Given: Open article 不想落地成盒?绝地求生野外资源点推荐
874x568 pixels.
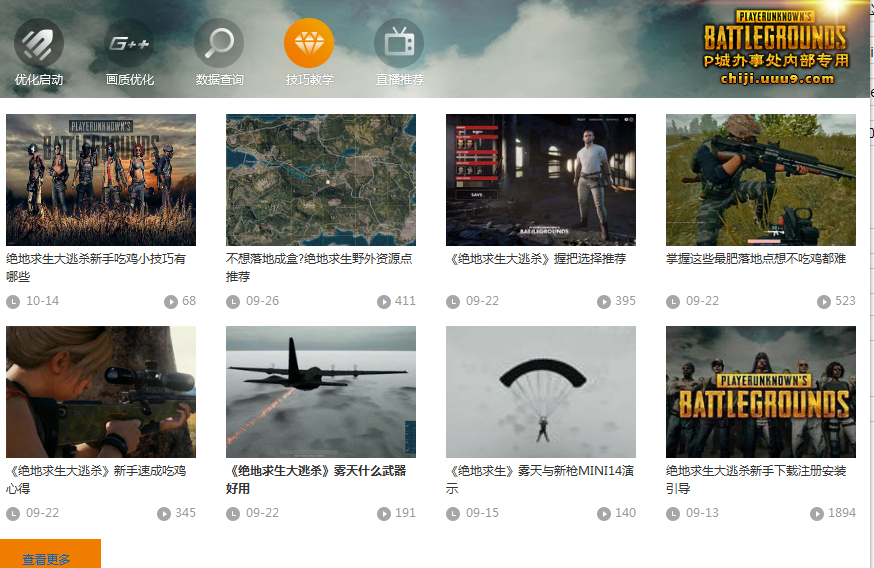Looking at the screenshot, I should (x=319, y=268).
